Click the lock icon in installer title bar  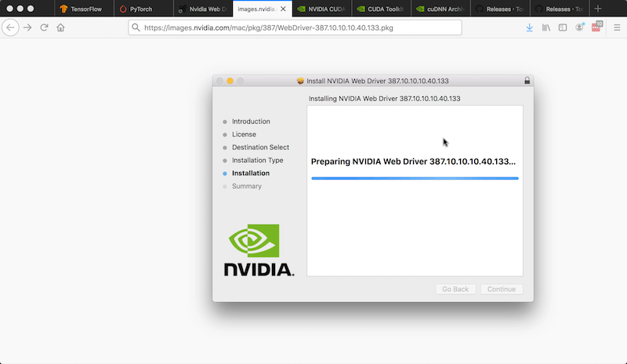527,81
